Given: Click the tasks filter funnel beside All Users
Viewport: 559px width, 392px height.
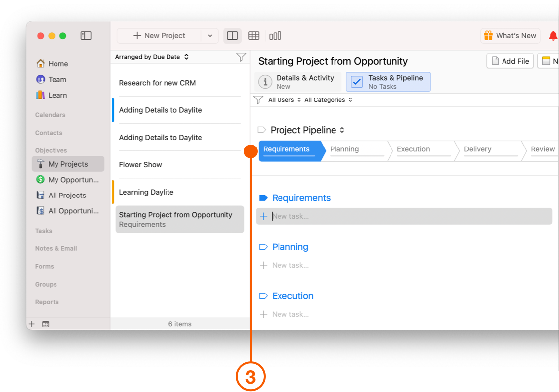Looking at the screenshot, I should [258, 100].
